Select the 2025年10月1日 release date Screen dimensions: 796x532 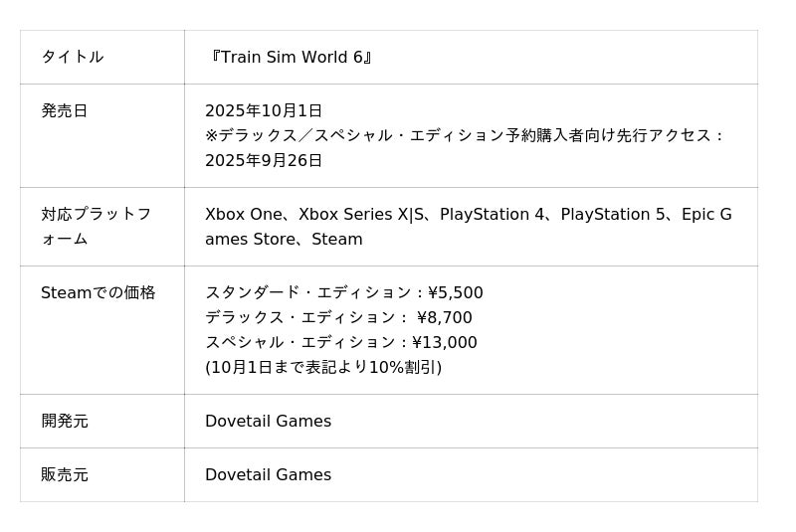[264, 110]
